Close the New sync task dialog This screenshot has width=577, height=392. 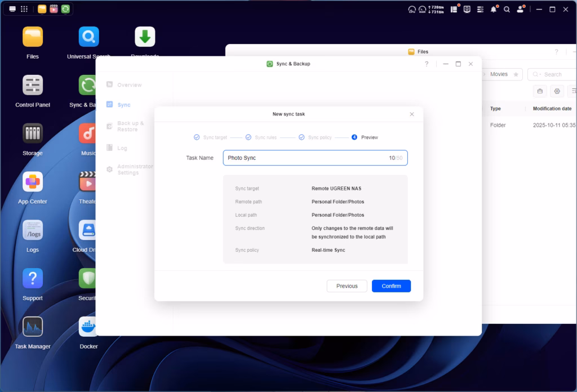pyautogui.click(x=412, y=114)
